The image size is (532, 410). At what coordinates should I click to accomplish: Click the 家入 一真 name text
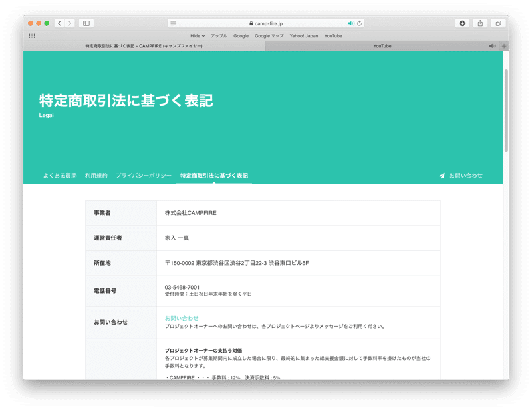177,238
